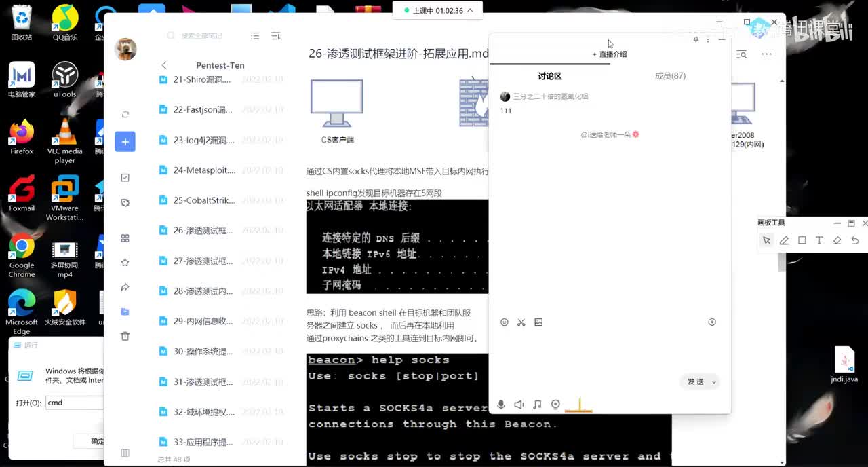
Task: Click the note content scrollbar
Action: point(781,261)
